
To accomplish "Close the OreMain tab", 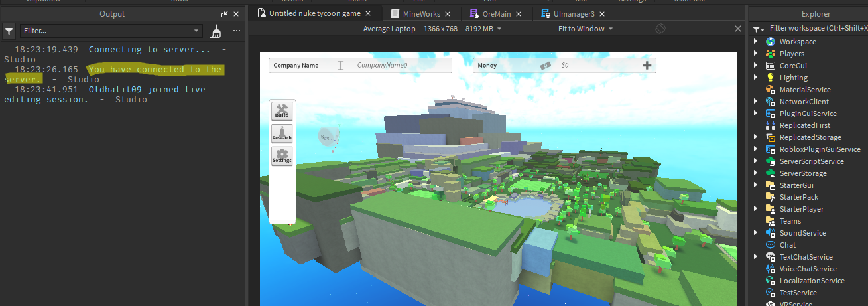I will [x=519, y=14].
